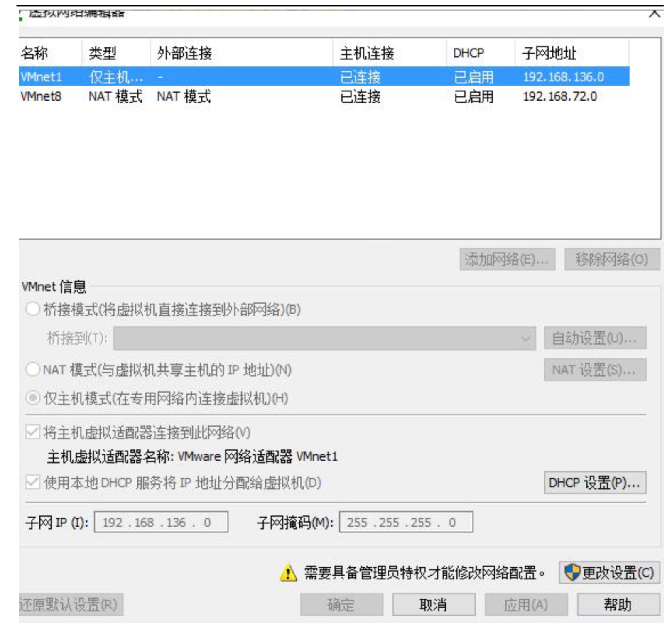Click the 子网 IP input field
This screenshot has width=672, height=628.
pos(161,523)
